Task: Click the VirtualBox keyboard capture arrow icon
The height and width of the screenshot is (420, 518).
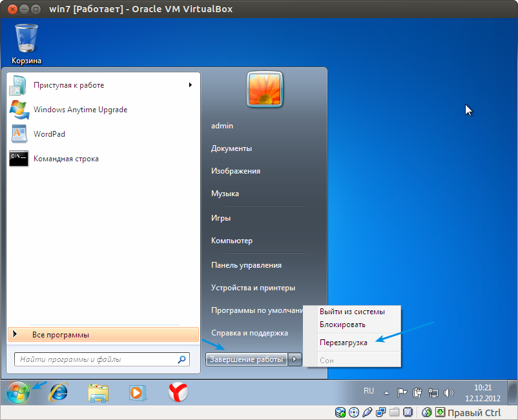Action: (440, 412)
